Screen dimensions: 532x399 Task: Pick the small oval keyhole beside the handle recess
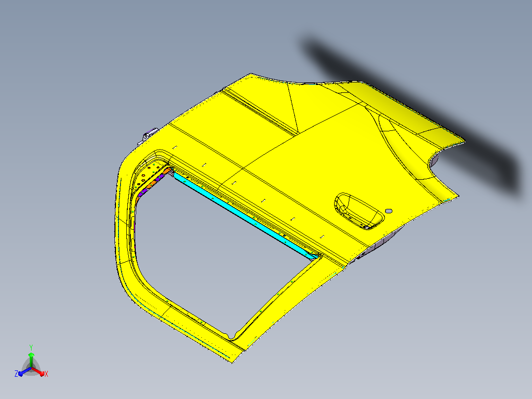point(389,211)
